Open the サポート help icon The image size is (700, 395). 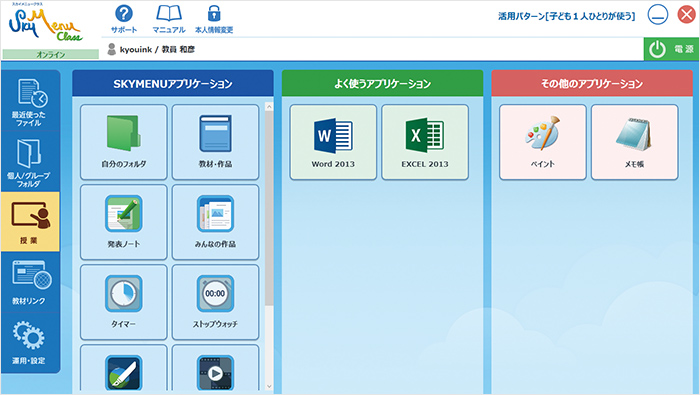pyautogui.click(x=124, y=19)
